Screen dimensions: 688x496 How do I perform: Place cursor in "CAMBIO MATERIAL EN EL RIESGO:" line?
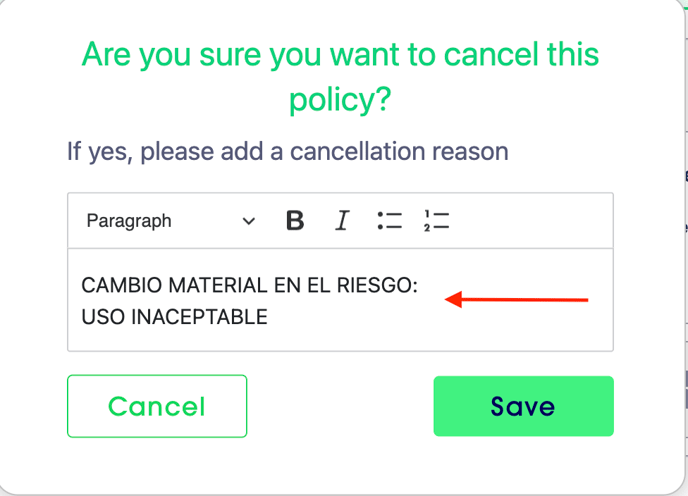pyautogui.click(x=249, y=287)
